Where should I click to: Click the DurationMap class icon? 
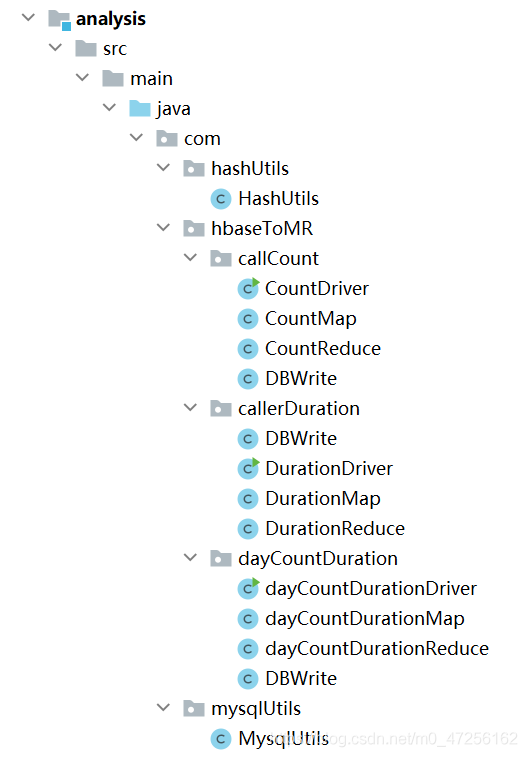coord(248,499)
